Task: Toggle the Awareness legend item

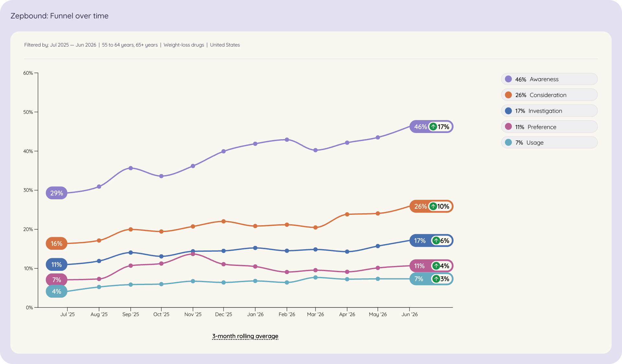Action: (549, 79)
